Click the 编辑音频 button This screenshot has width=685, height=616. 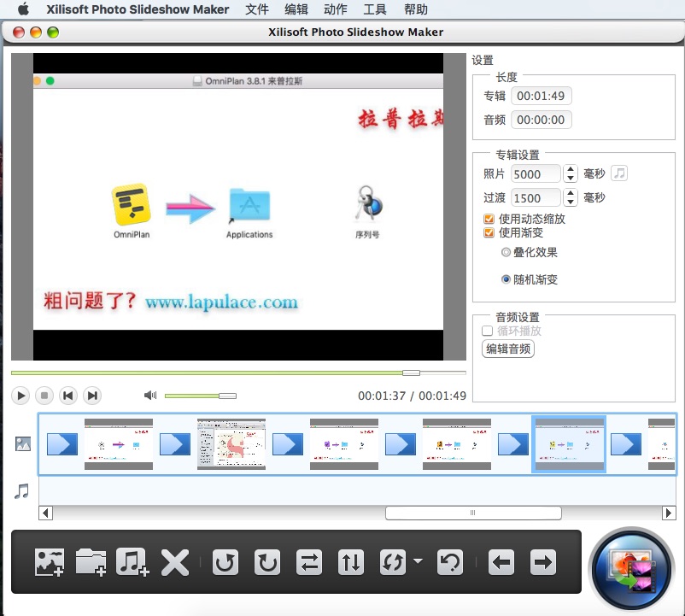508,349
